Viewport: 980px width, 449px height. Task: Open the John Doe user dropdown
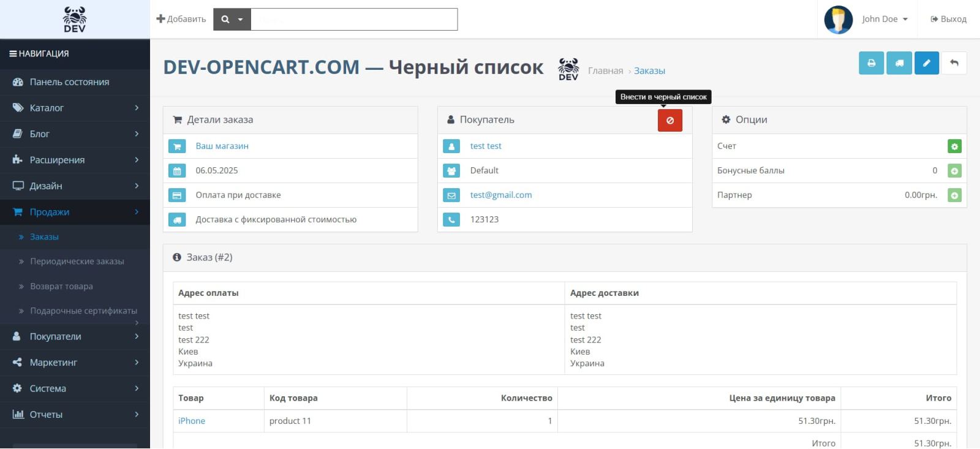click(885, 19)
